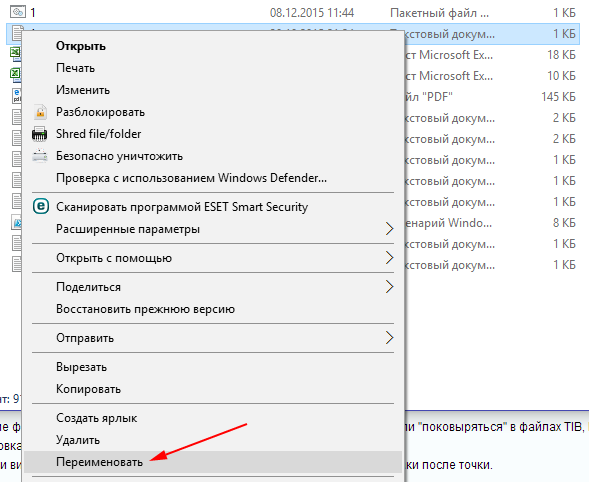
Task: Expand the Отправить submenu arrow
Action: pos(390,338)
